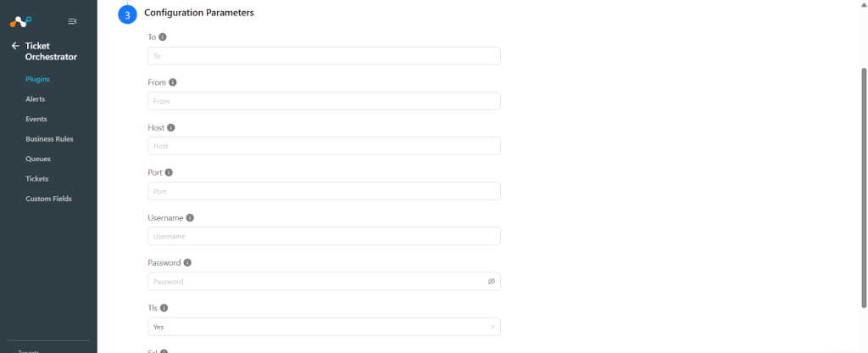Screen dimensions: 868x353
Task: Select step 3 Configuration Parameters circle
Action: [127, 15]
